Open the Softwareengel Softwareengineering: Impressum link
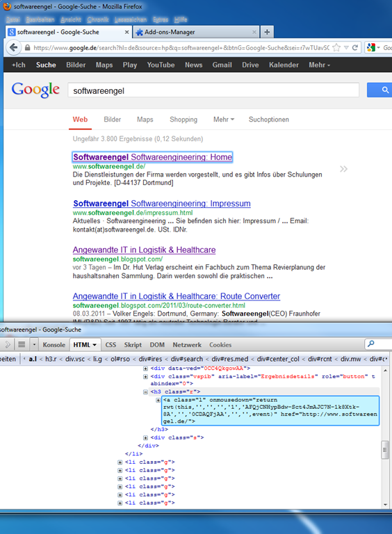The image size is (392, 534). tap(162, 204)
